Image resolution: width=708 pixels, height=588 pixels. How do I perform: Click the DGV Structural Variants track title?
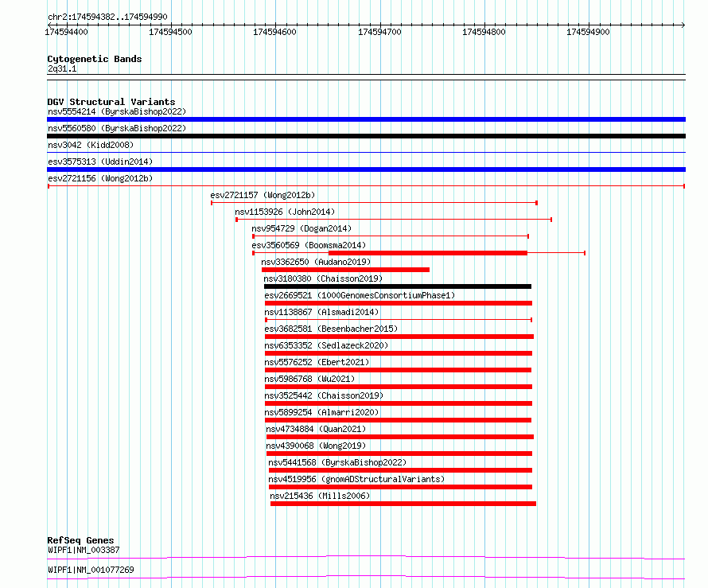click(x=111, y=102)
